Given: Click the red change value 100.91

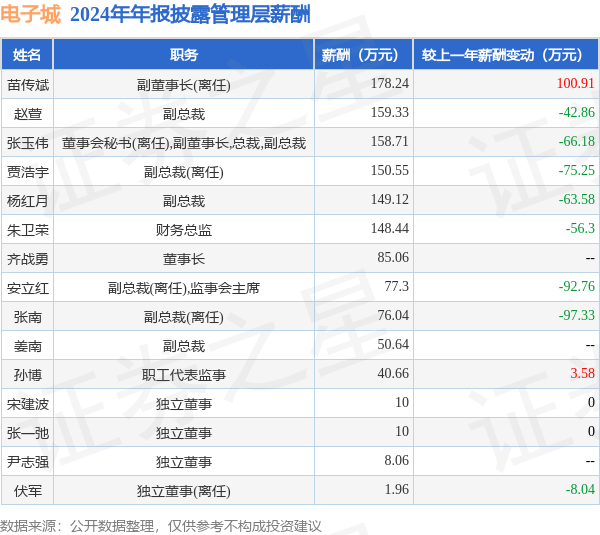Looking at the screenshot, I should tap(576, 83).
